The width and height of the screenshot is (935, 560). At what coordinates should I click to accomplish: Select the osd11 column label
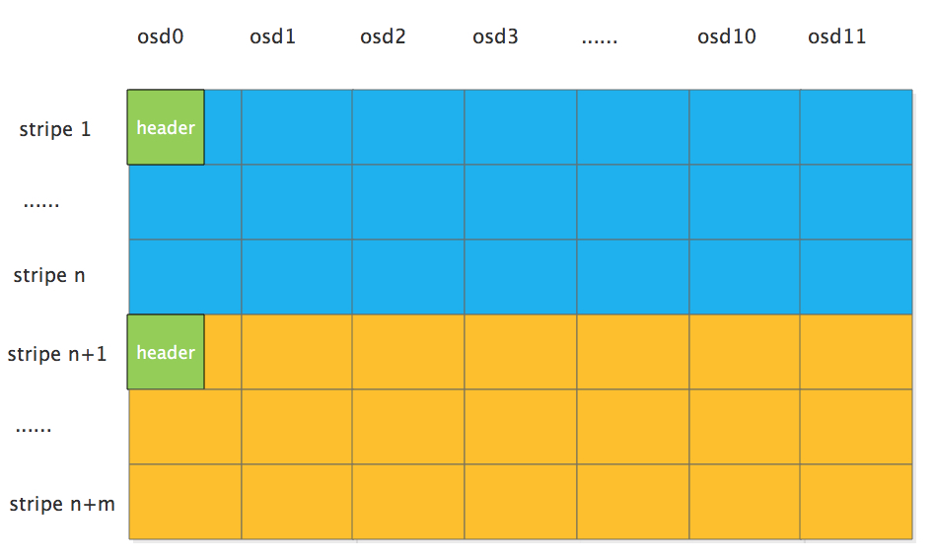pos(836,36)
